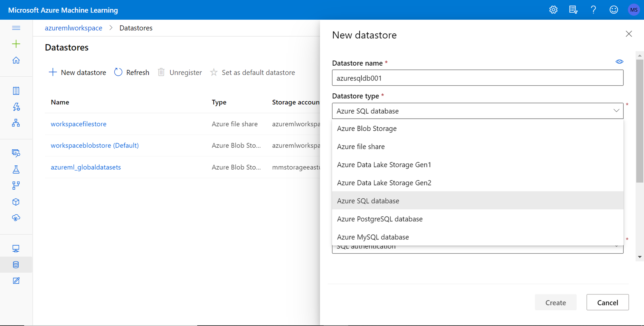Open the workspacefilestore datastore link
Screen dimensions: 644x326
(79, 124)
